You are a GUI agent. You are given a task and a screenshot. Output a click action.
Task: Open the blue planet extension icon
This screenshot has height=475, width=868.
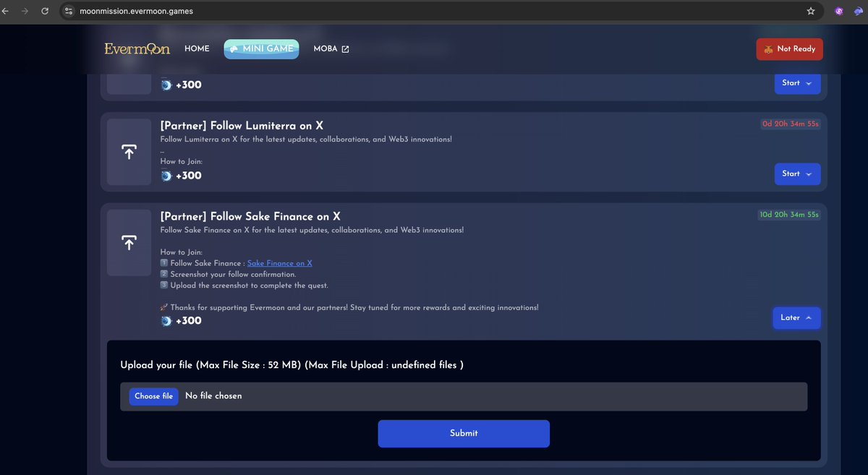(x=859, y=12)
